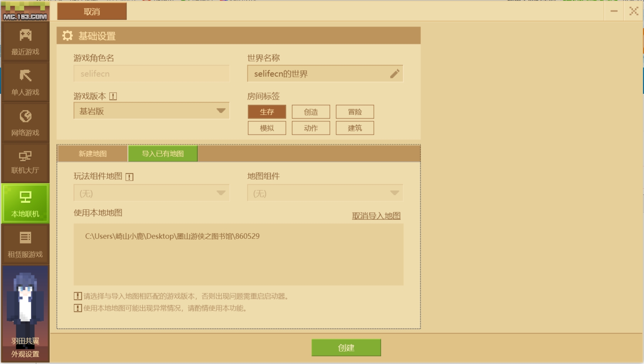644x364 pixels.
Task: Switch to the 新建地图 tab
Action: [x=93, y=154]
